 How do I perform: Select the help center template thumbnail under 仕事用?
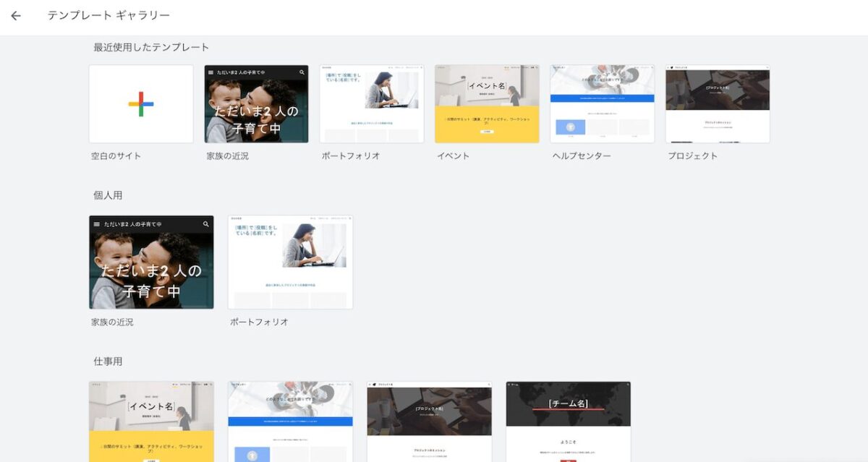[x=290, y=422]
